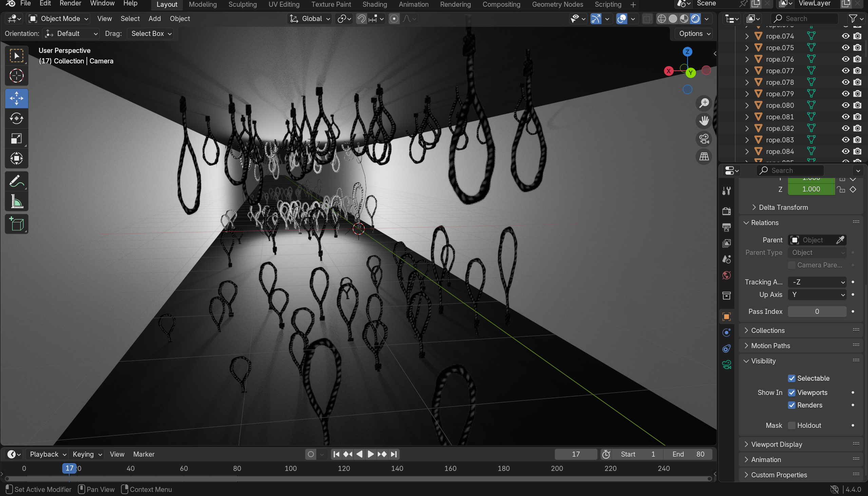Screen dimensions: 868x496
Task: Switch to orthographic/perspective grid icon
Action: [704, 157]
